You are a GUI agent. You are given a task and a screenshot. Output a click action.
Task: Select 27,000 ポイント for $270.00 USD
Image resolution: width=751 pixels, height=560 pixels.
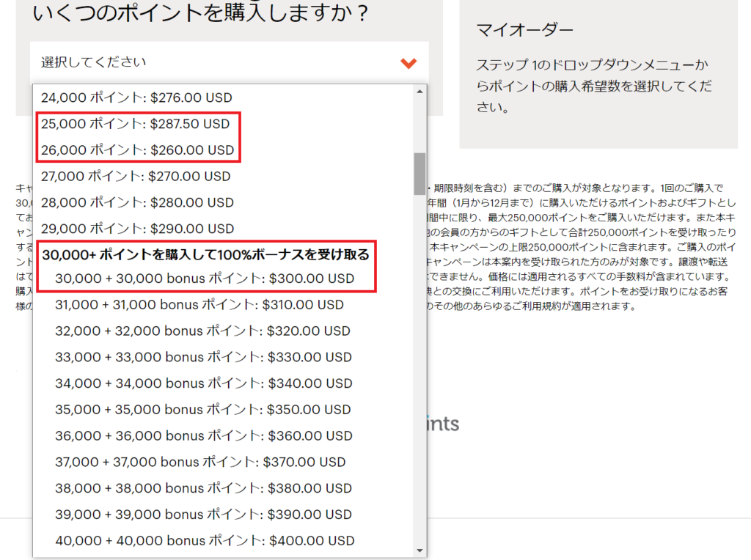[x=136, y=176]
